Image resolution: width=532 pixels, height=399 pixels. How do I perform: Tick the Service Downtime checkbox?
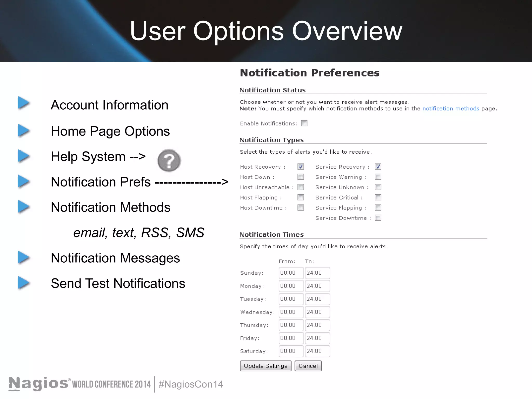(x=378, y=218)
